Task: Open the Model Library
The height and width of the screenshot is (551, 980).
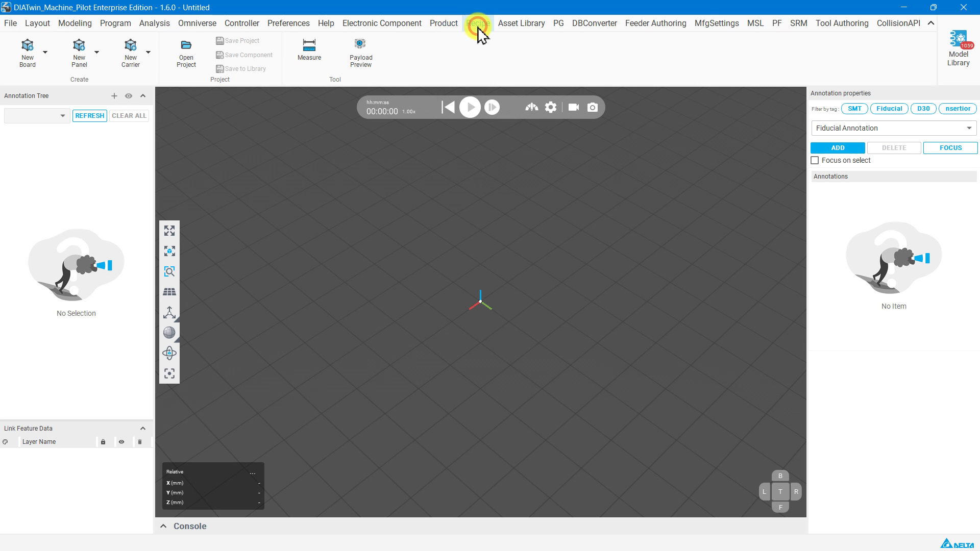Action: pos(959,49)
